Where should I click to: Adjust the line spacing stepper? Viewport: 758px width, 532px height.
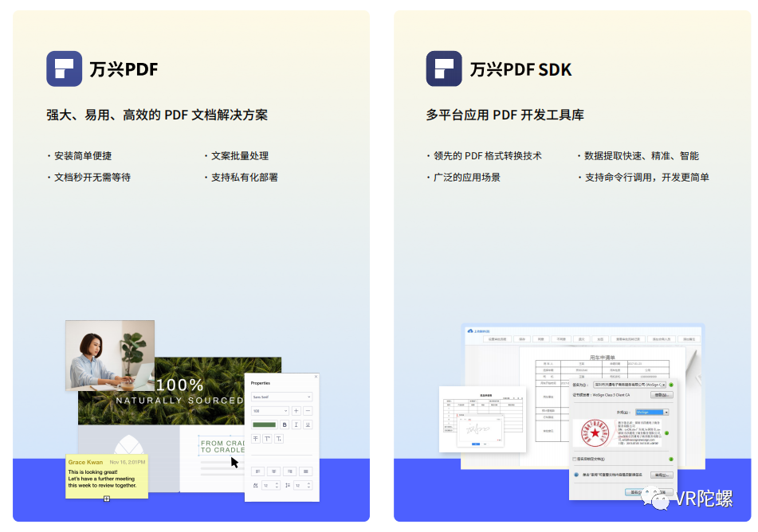click(x=309, y=485)
